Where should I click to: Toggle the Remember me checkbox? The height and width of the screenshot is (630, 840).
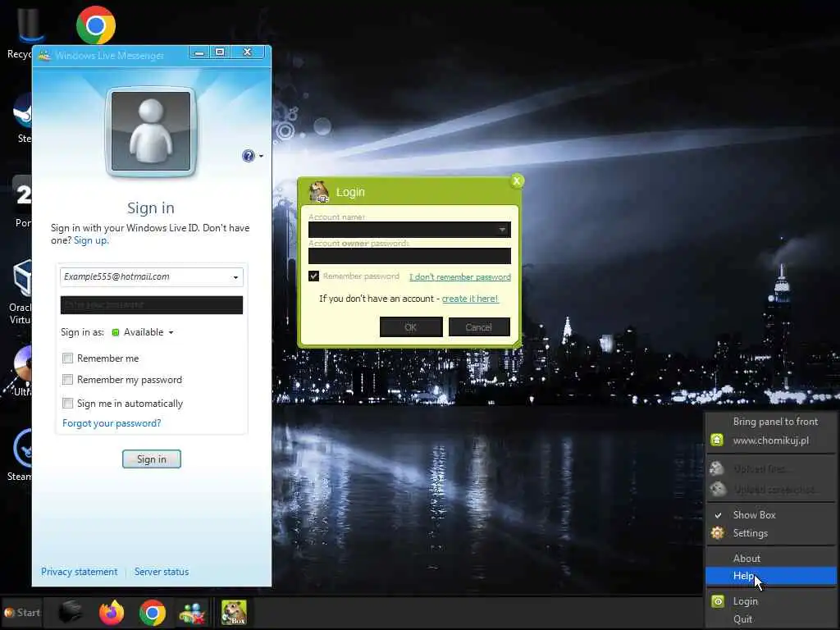[67, 358]
